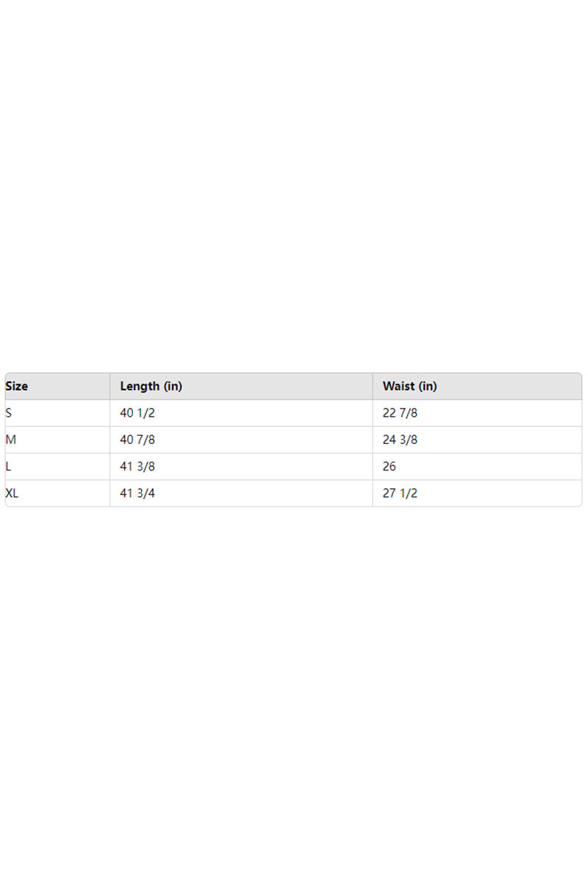Viewport: 588px width, 882px height.
Task: Click the 22 7/8 waist value
Action: pyautogui.click(x=400, y=413)
